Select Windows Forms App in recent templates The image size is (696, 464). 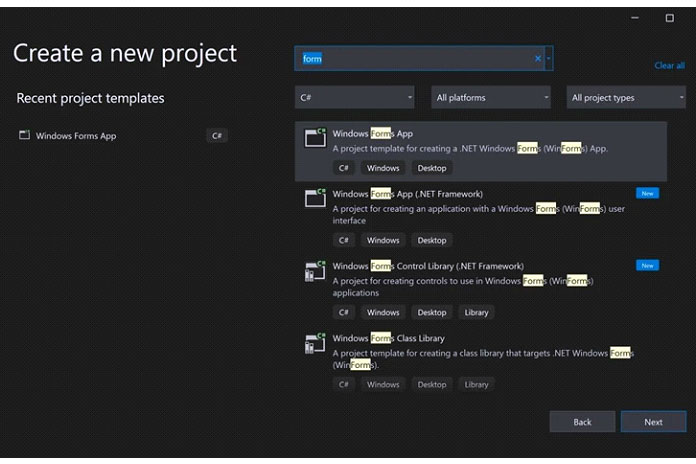click(76, 136)
